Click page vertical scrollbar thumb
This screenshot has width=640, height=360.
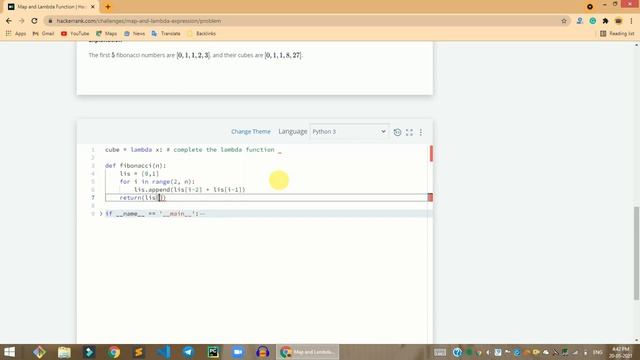pos(636,253)
